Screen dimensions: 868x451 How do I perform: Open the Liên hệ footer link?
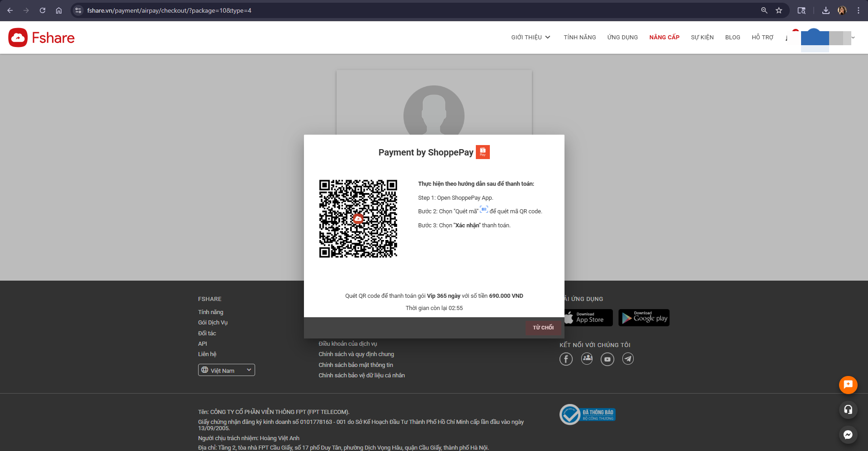[x=207, y=354]
